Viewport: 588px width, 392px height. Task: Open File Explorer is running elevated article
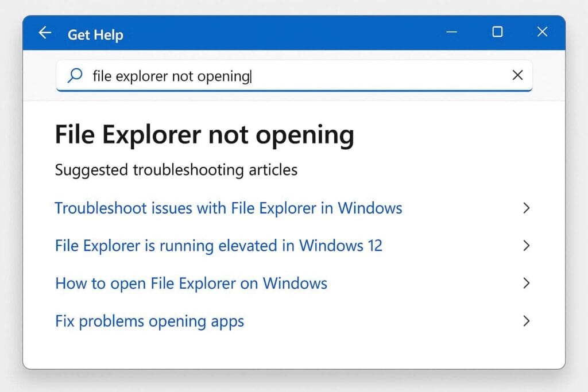pos(218,246)
